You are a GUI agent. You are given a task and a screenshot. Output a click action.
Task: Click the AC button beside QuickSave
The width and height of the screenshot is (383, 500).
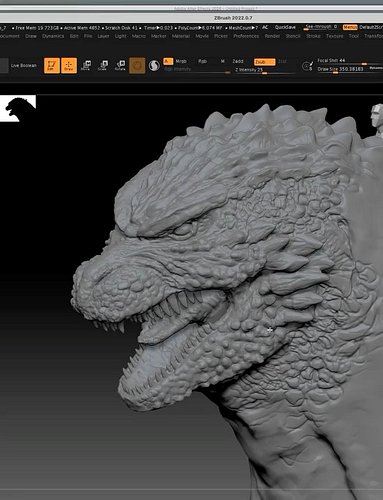tap(265, 27)
